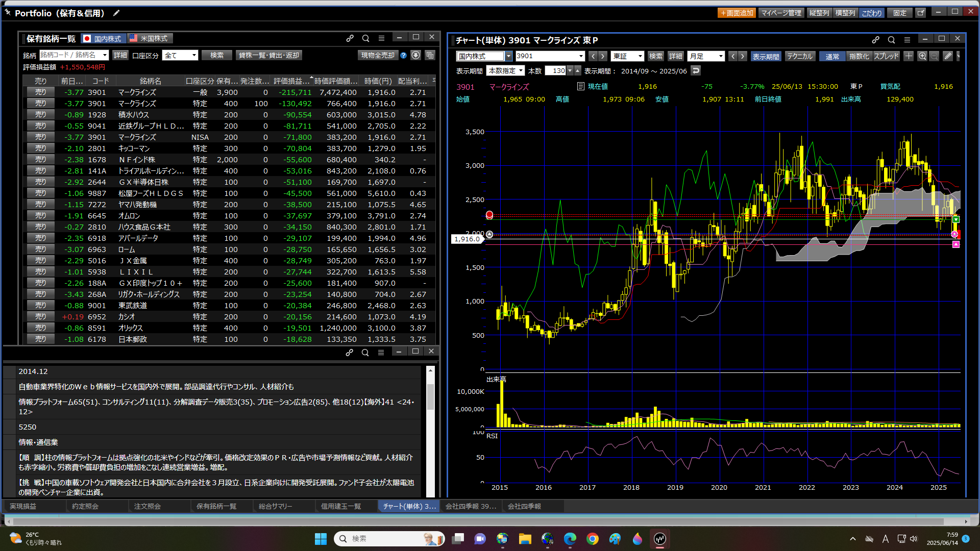
Task: Click 貸株一覧・貸出・返却 button
Action: (268, 55)
